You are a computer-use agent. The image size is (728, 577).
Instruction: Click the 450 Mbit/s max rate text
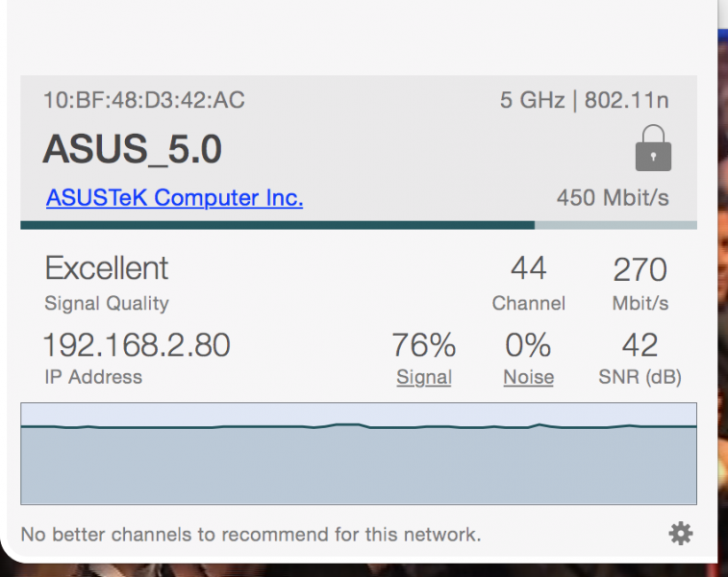[x=613, y=198]
